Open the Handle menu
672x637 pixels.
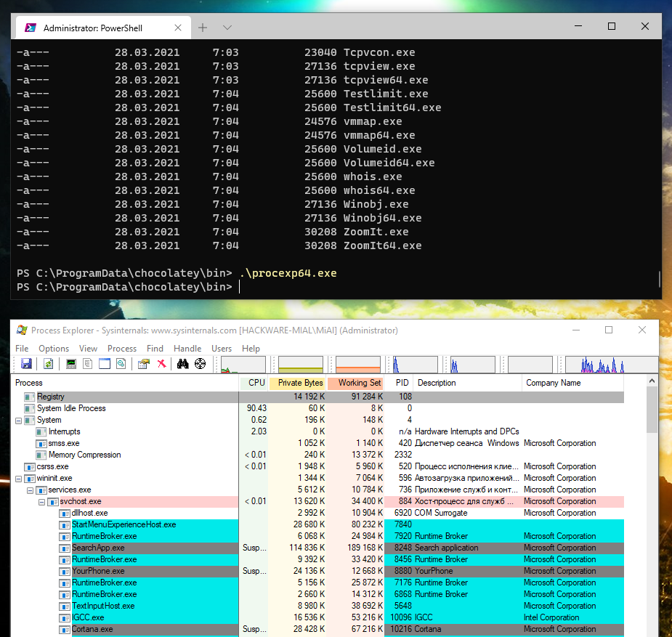click(187, 349)
